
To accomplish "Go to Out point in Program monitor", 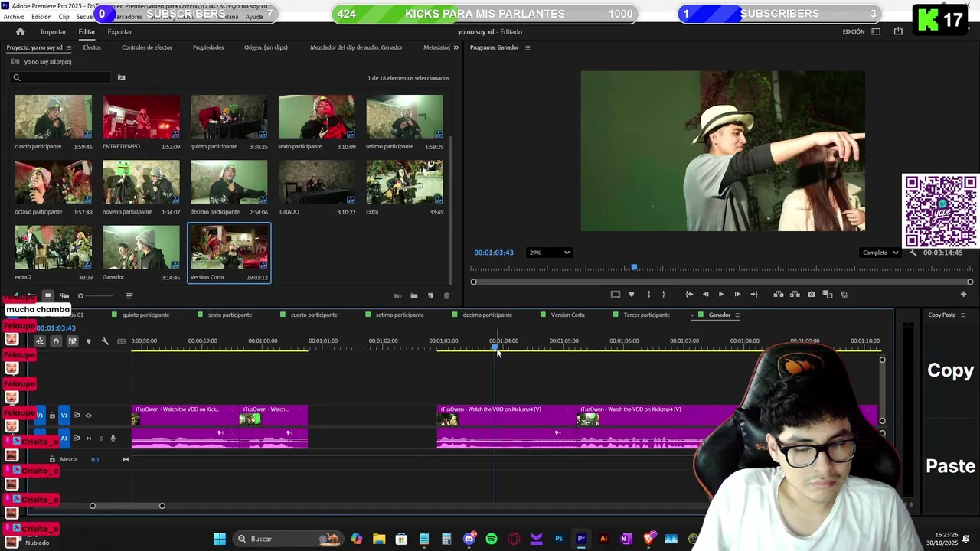I will point(754,294).
